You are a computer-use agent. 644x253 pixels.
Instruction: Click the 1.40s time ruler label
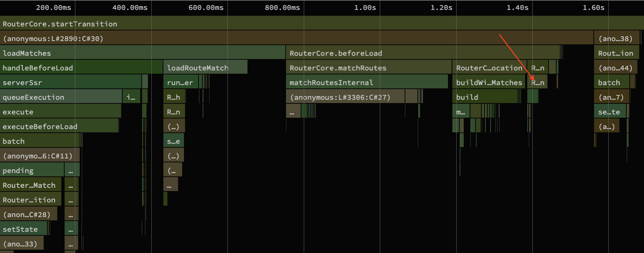click(x=517, y=8)
